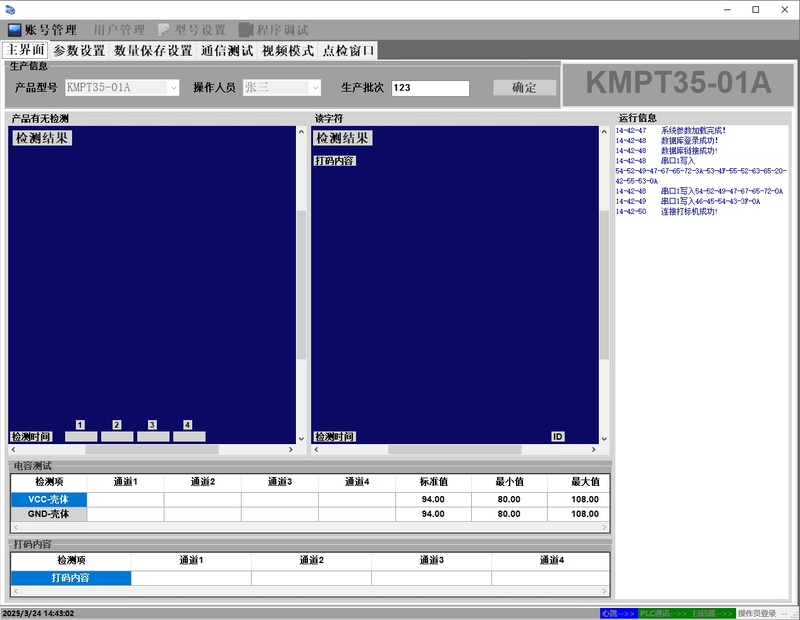Click the 确定 confirm button
Viewport: 800px width, 620px height.
point(524,88)
